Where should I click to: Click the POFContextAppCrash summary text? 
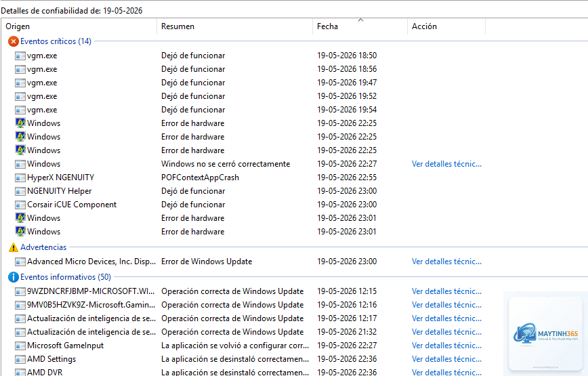200,177
